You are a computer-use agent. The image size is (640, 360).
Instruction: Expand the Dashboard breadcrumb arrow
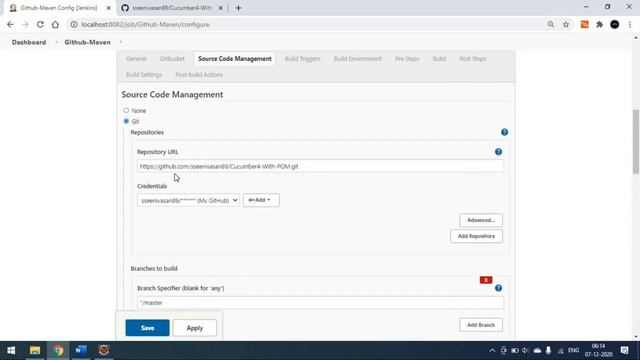[x=56, y=42]
